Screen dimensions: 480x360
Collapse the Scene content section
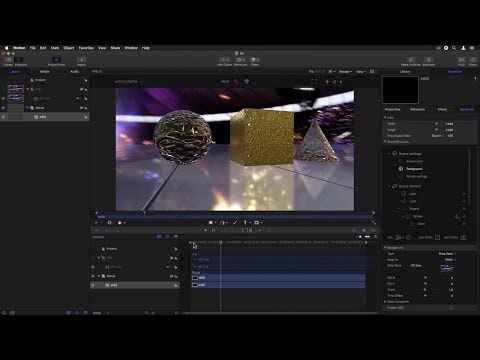[389, 186]
